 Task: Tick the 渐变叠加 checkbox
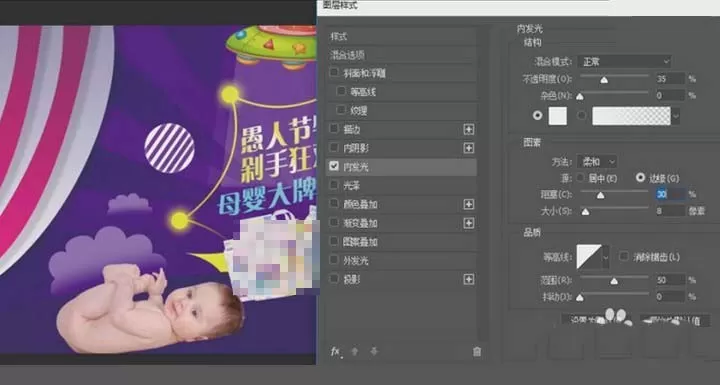point(334,222)
